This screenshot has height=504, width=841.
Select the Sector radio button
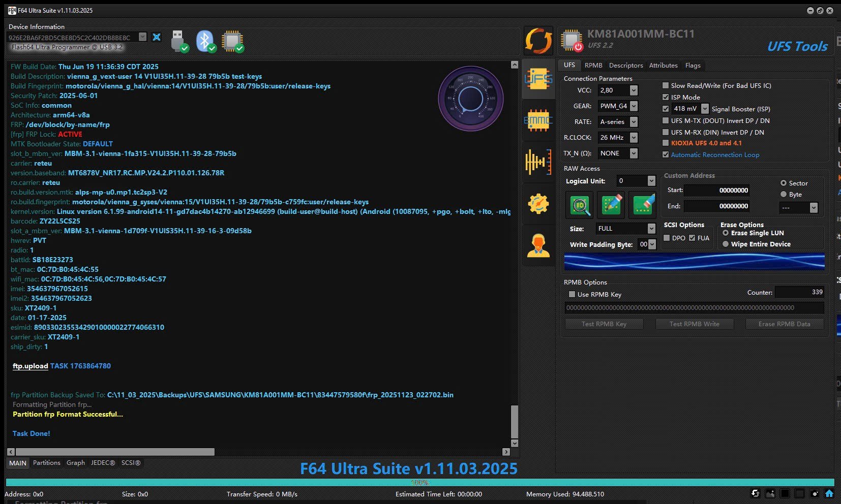pyautogui.click(x=784, y=183)
